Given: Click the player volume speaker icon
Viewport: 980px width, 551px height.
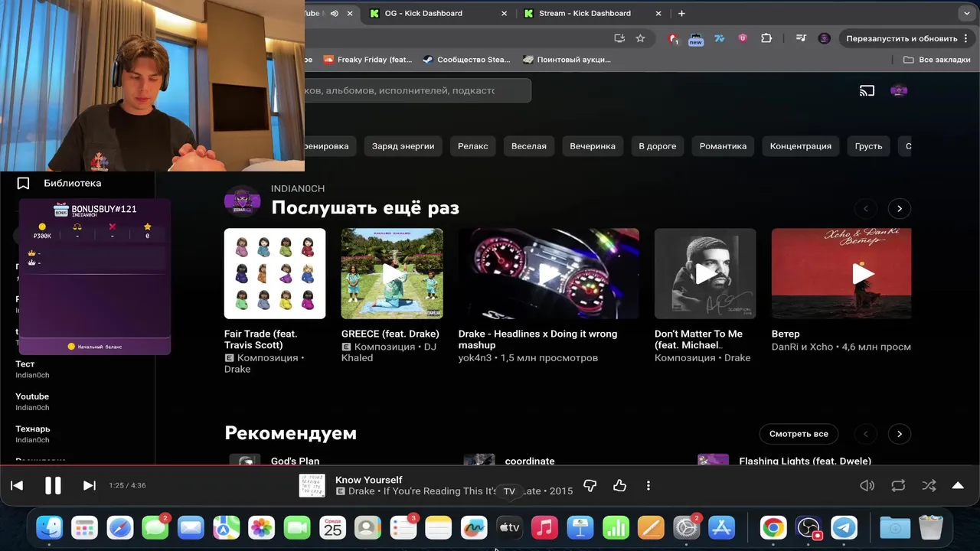Looking at the screenshot, I should [x=867, y=485].
